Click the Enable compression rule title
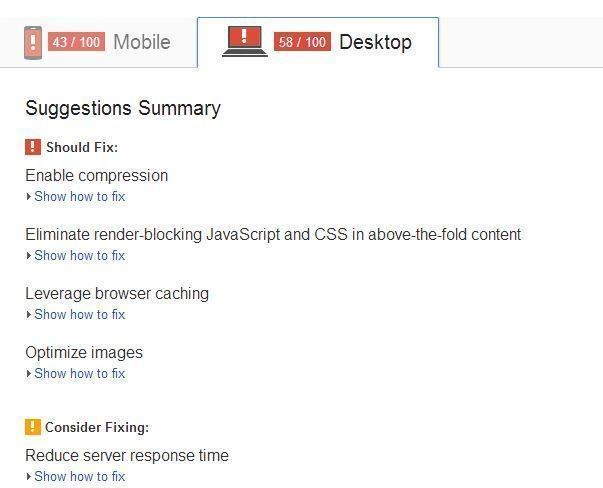603x488 pixels. click(x=96, y=176)
